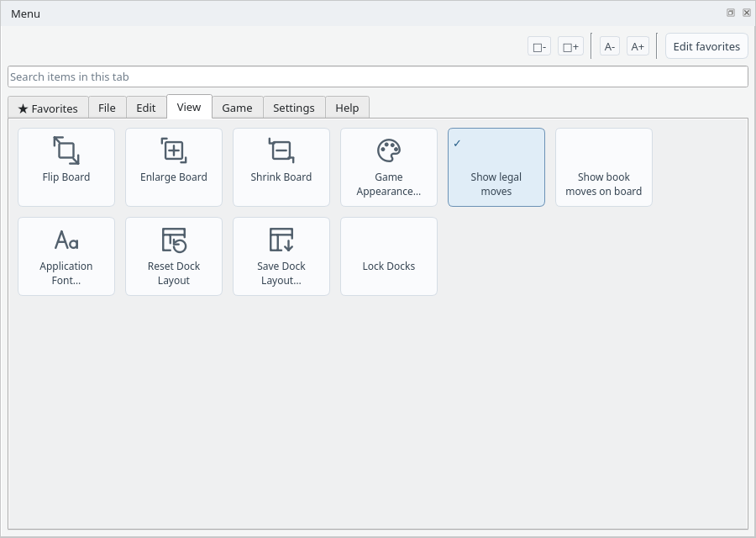The image size is (756, 538).
Task: Choose the Enlarge Board tile
Action: coord(174,167)
